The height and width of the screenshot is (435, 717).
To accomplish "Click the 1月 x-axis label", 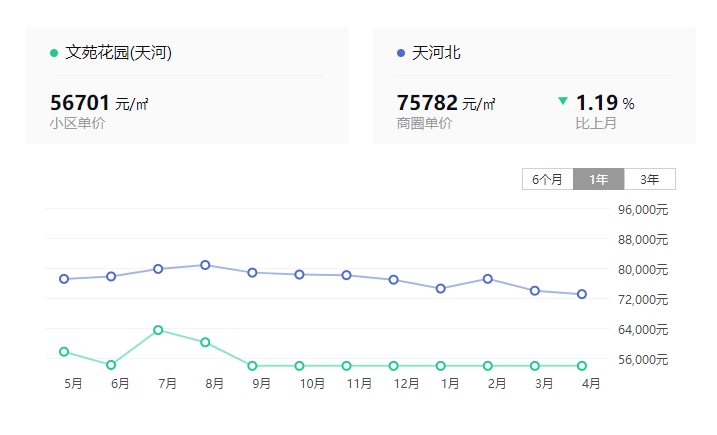I will (450, 383).
